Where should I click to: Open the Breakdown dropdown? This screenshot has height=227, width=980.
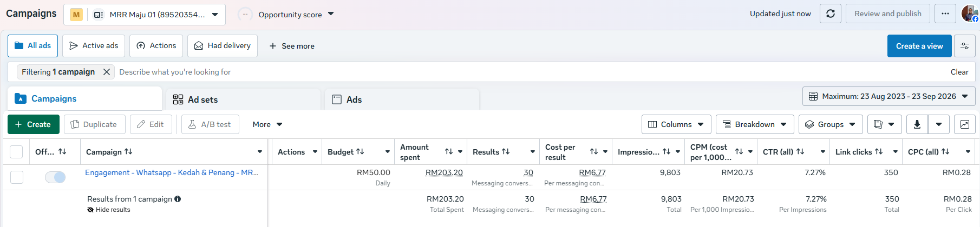point(755,124)
